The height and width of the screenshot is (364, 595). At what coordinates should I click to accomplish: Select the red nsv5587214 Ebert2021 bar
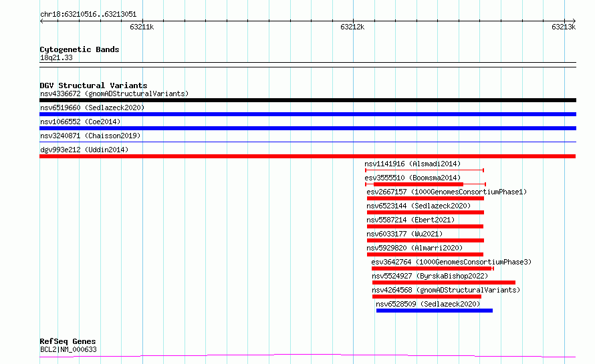(x=425, y=226)
